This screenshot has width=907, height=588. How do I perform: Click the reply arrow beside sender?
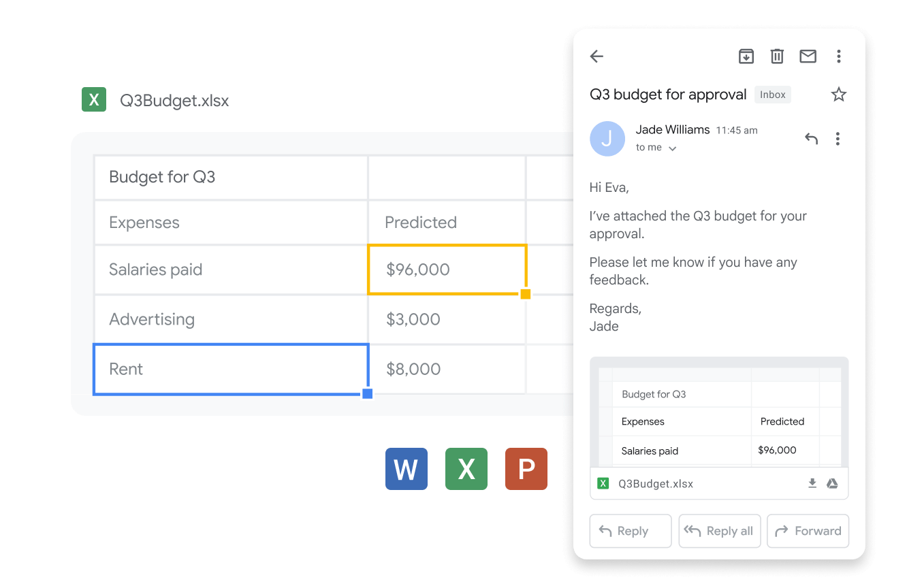(811, 139)
